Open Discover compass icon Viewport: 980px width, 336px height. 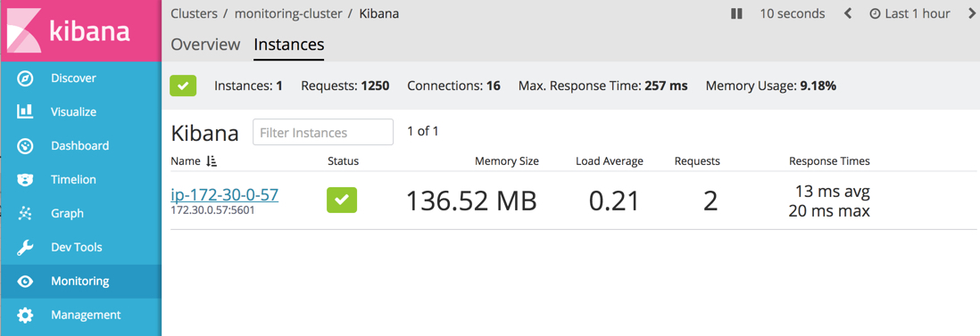click(x=25, y=78)
